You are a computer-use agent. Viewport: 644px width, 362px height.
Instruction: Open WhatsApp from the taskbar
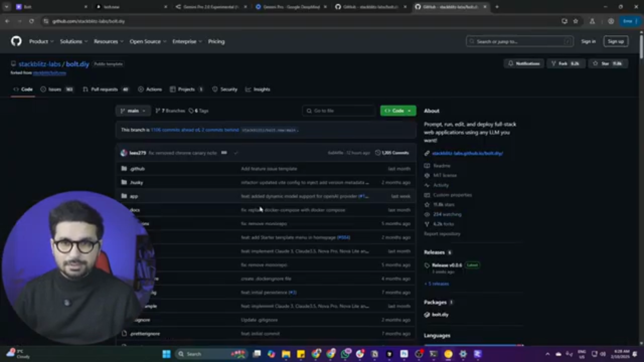coord(345,354)
